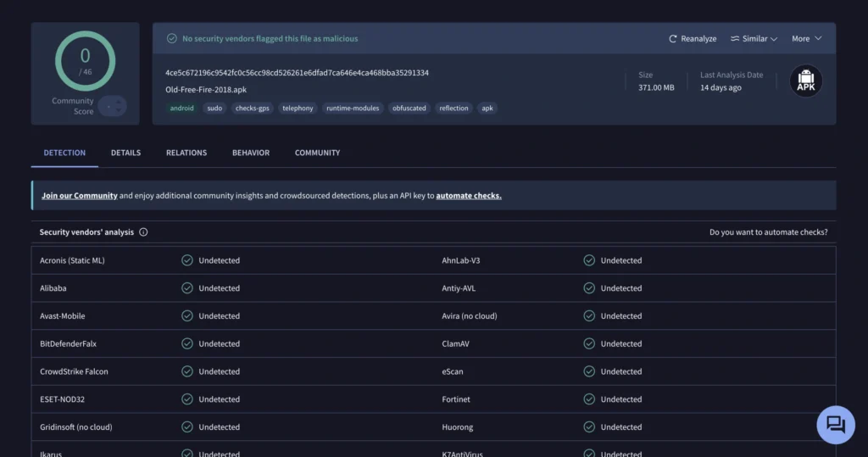868x457 pixels.
Task: Click the green checkmark icon in the banner
Action: point(171,39)
